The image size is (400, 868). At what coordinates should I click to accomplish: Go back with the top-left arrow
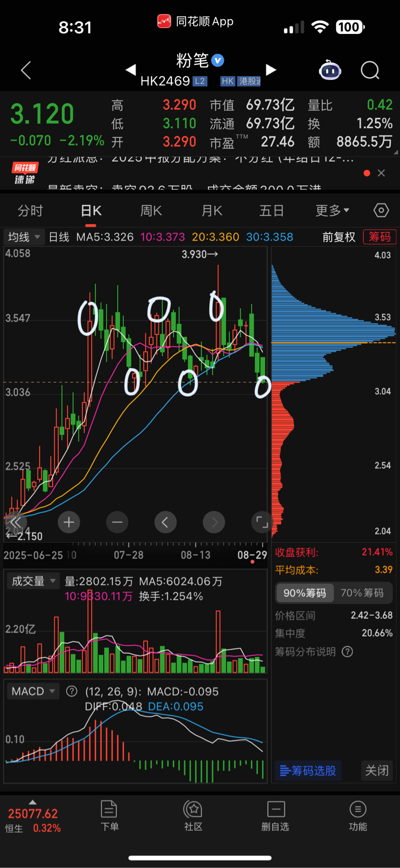coord(26,70)
